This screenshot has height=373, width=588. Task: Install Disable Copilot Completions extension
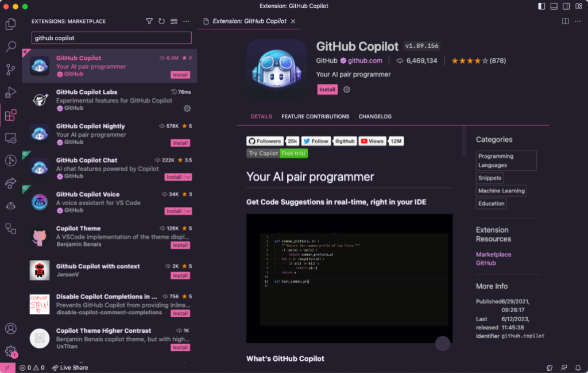[x=180, y=314]
